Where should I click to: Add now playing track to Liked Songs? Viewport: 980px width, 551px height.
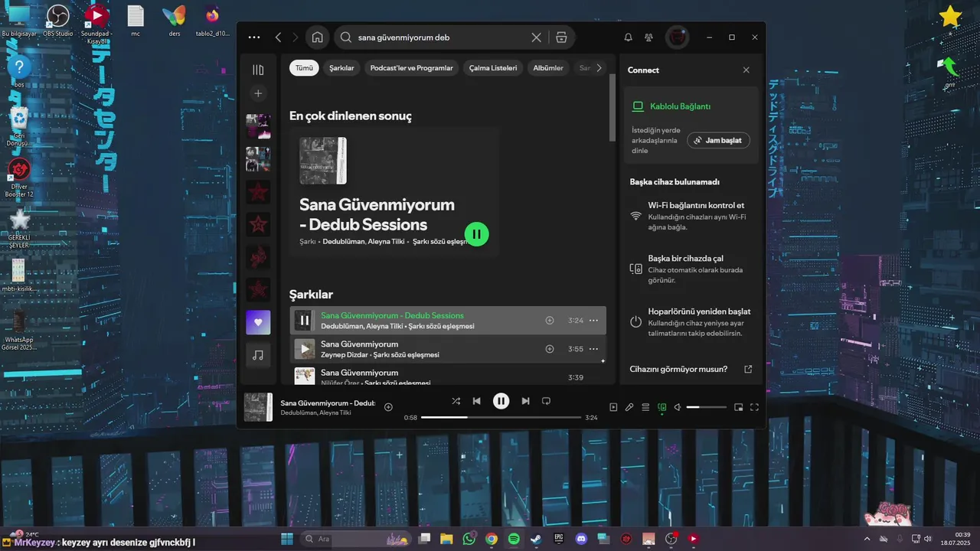[388, 407]
